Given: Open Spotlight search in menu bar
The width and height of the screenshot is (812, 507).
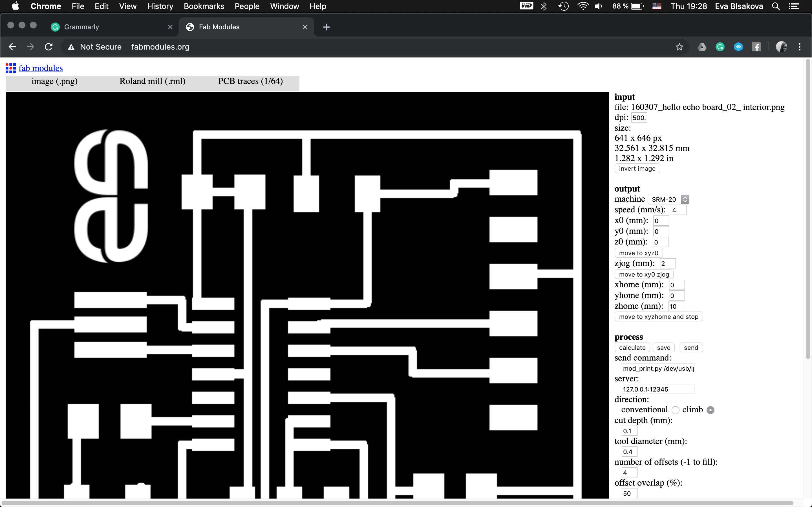Looking at the screenshot, I should pyautogui.click(x=776, y=6).
